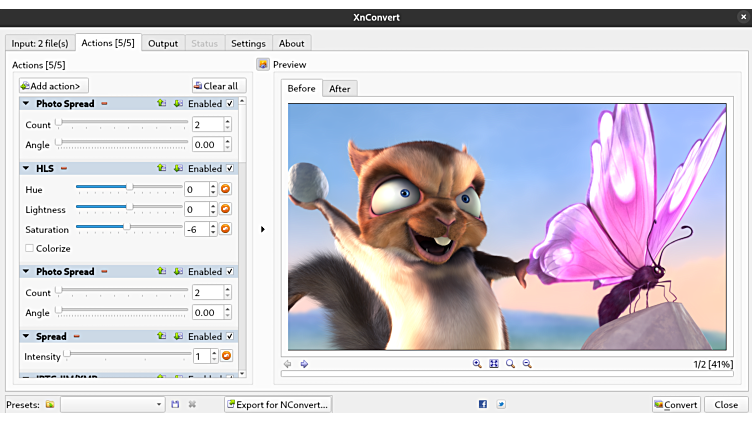Image resolution: width=752 pixels, height=423 pixels.
Task: Remove the first Photo Spread action via its minus icon
Action: (104, 104)
